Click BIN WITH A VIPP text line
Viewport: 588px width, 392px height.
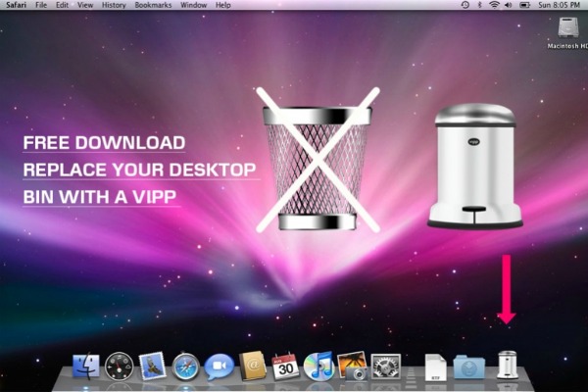(100, 197)
